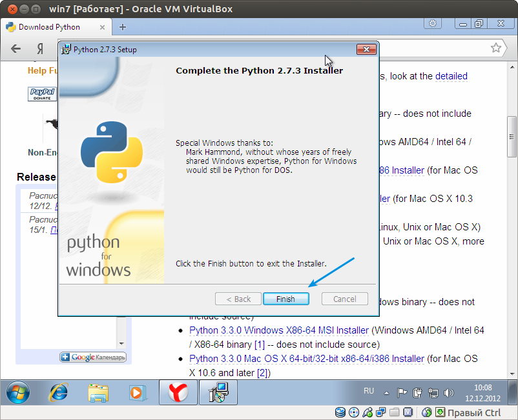Click VirtualBox virtualization 'V' chip icon
518x420 pixels.
(408, 412)
